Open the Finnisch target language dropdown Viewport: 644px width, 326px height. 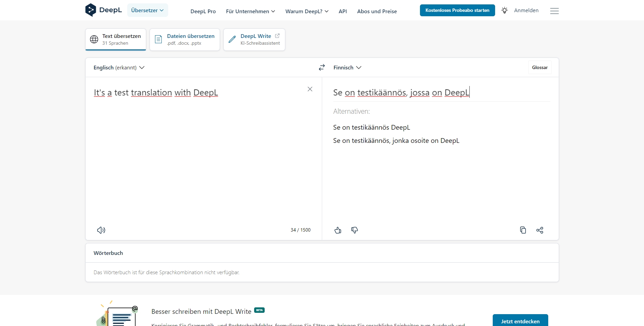click(x=348, y=67)
